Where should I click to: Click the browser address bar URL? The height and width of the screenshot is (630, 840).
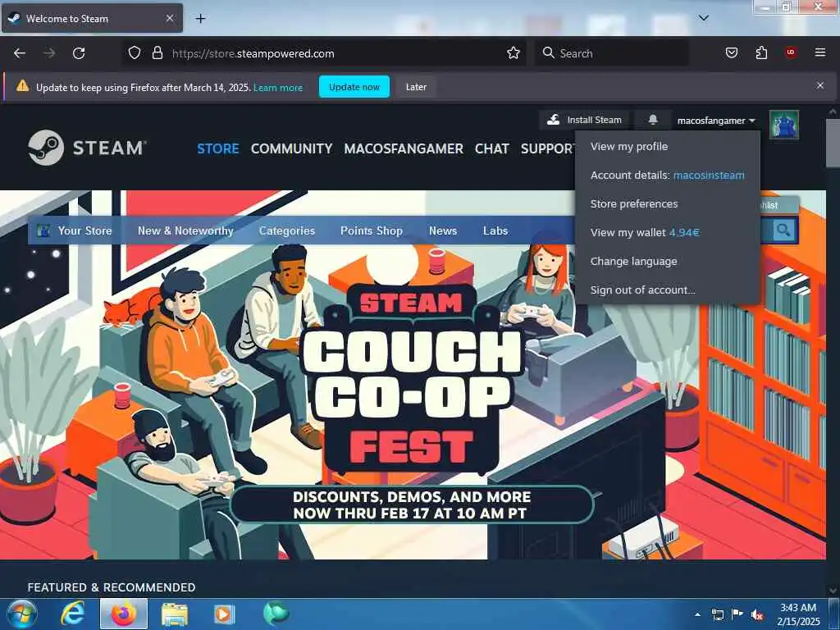point(253,53)
